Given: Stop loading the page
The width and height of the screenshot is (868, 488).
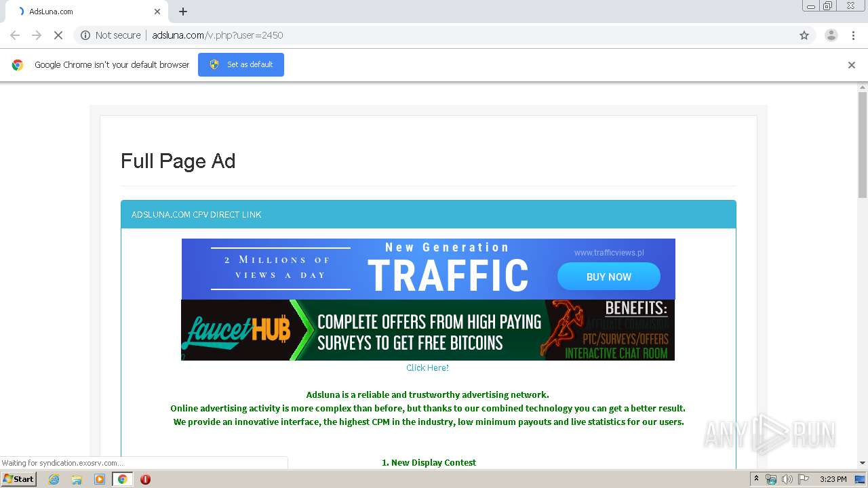Looking at the screenshot, I should 58,35.
